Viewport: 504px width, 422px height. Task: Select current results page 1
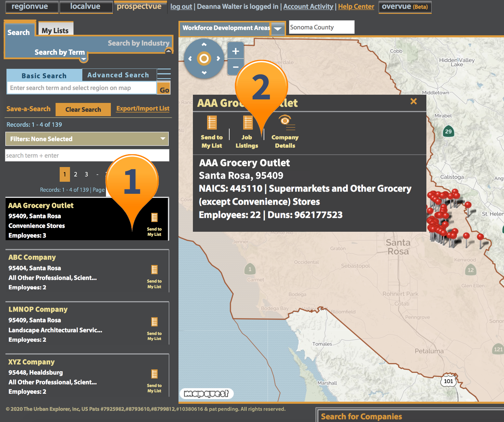[65, 174]
